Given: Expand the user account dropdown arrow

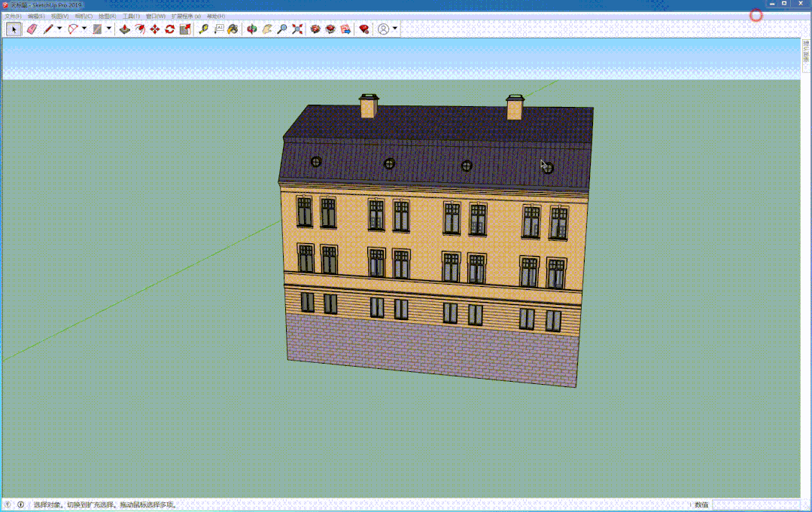Looking at the screenshot, I should click(x=395, y=29).
